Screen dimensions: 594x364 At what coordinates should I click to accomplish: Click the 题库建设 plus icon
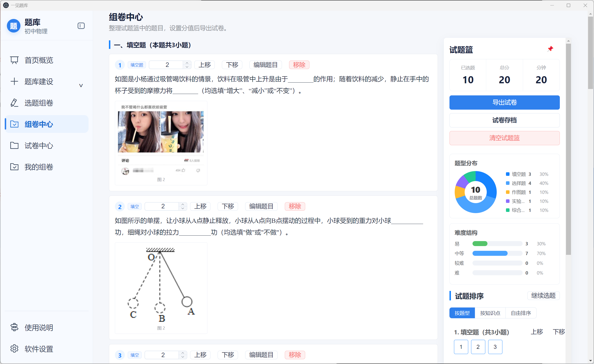pyautogui.click(x=14, y=81)
